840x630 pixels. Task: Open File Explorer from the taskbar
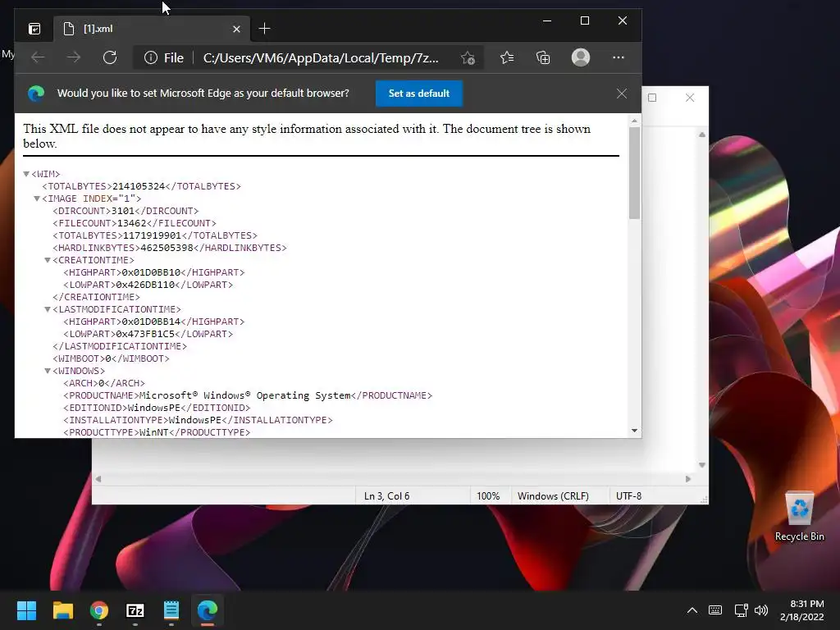point(62,610)
